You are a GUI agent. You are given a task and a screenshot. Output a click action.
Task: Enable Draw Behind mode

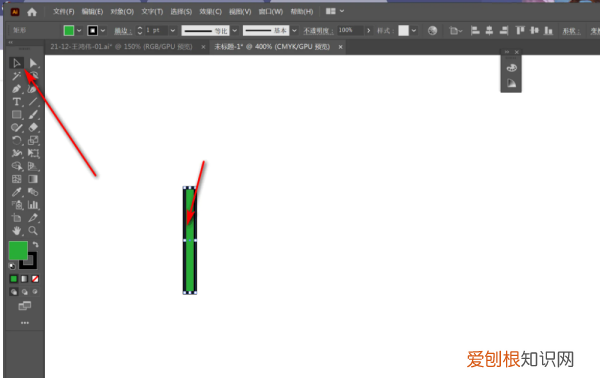24,292
